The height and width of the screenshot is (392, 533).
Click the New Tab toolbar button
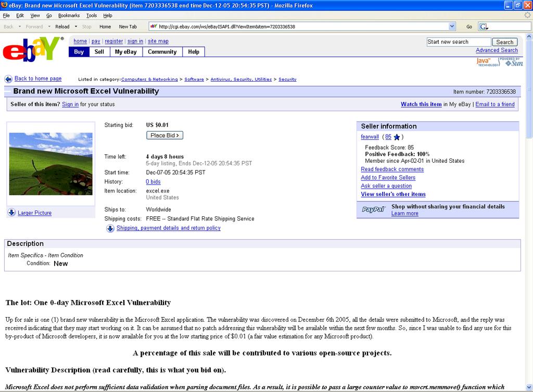128,27
